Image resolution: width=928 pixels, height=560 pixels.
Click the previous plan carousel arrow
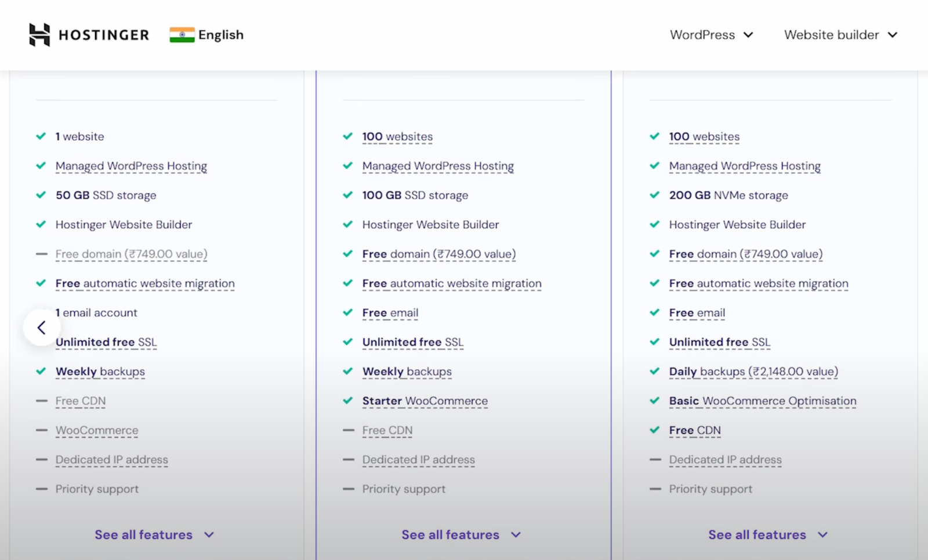click(41, 328)
